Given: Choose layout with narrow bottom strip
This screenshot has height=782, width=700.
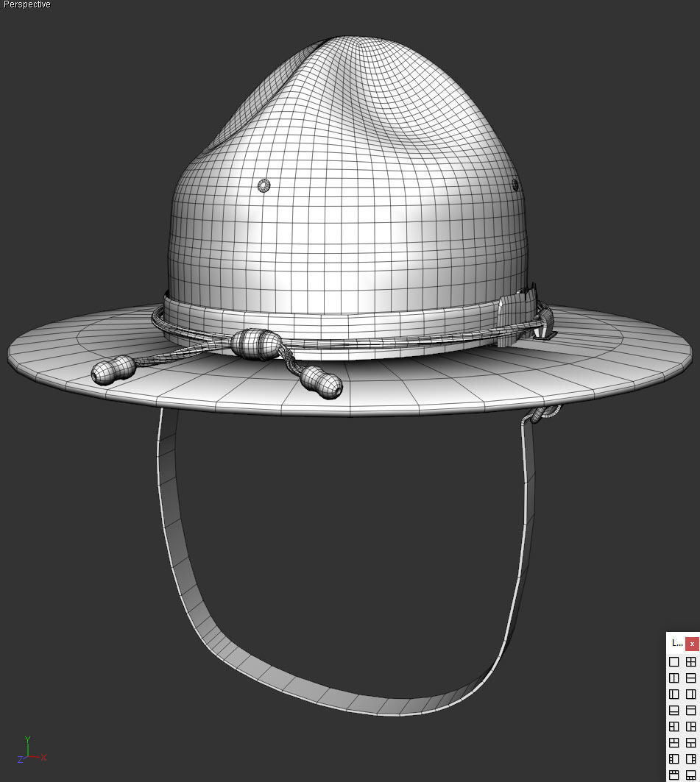Looking at the screenshot, I should [674, 710].
